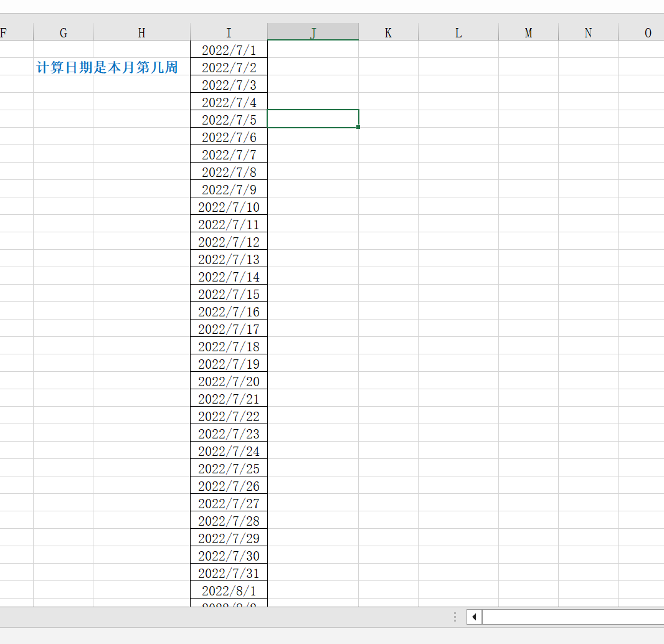664x644 pixels.
Task: Select cell containing 2022/8/1
Action: click(x=229, y=590)
